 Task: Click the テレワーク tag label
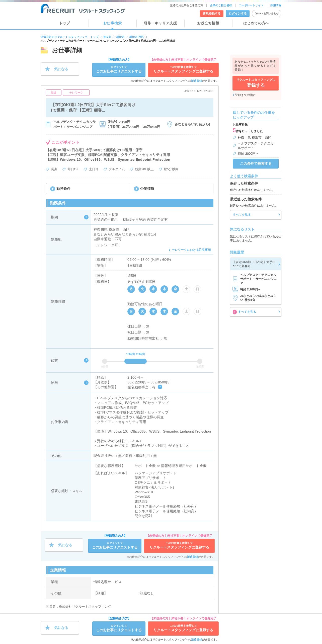click(x=76, y=93)
